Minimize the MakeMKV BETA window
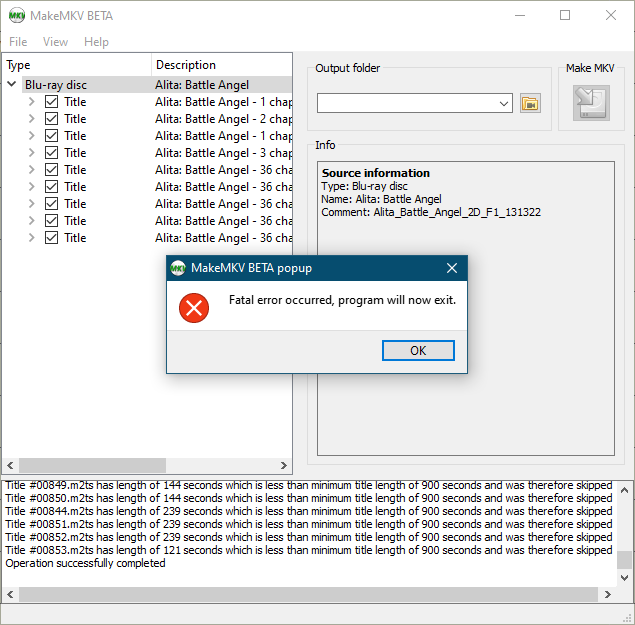The height and width of the screenshot is (625, 635). (520, 15)
